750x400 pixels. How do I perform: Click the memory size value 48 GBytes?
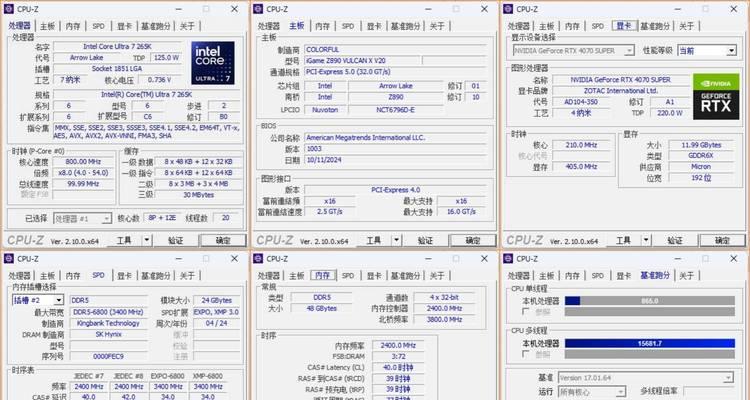click(321, 309)
